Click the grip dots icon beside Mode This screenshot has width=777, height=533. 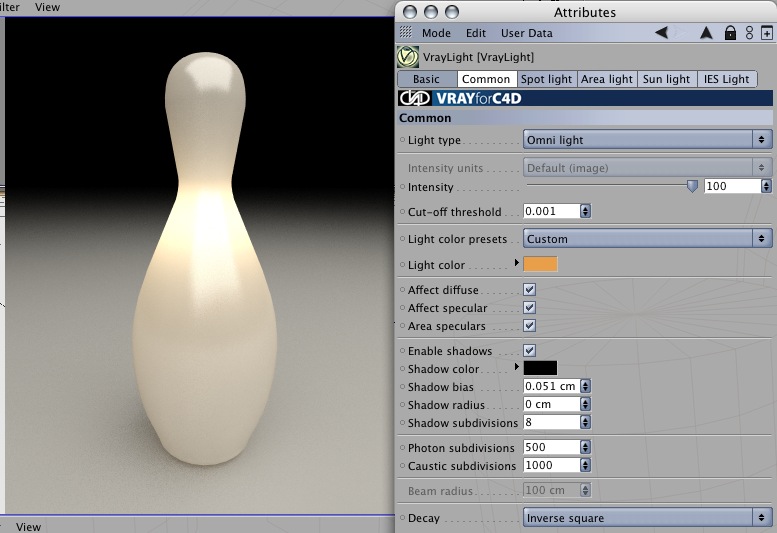tap(406, 32)
